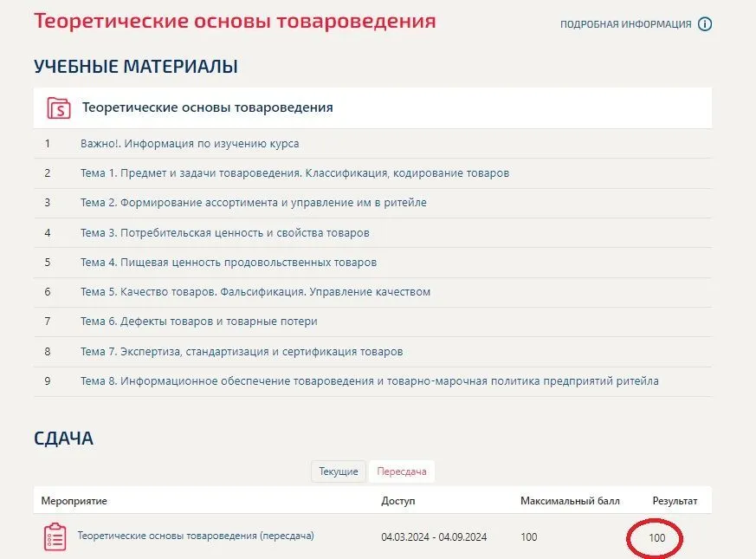Image resolution: width=756 pixels, height=559 pixels.
Task: Open Тема 8 Информационное обеспечение товароведения
Action: (369, 381)
